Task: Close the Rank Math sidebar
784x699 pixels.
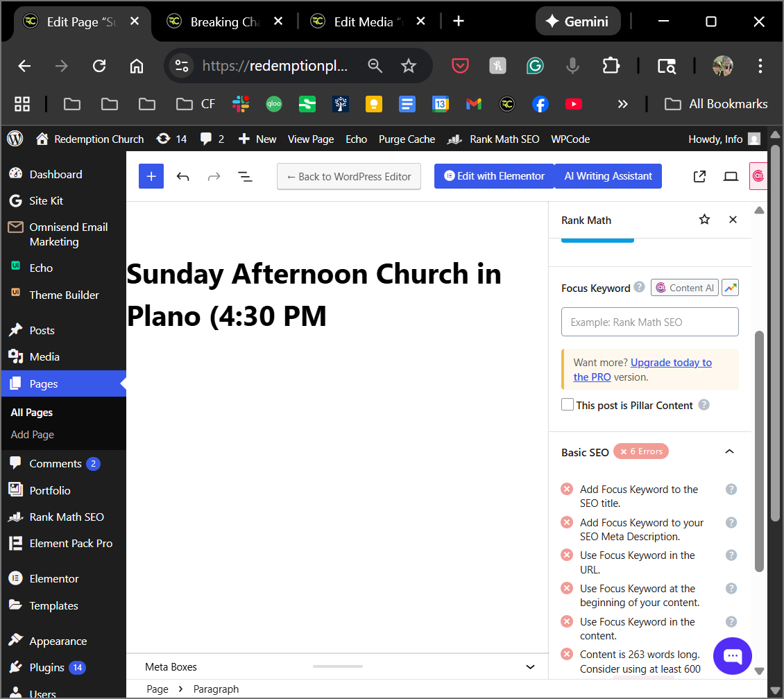Action: click(733, 220)
